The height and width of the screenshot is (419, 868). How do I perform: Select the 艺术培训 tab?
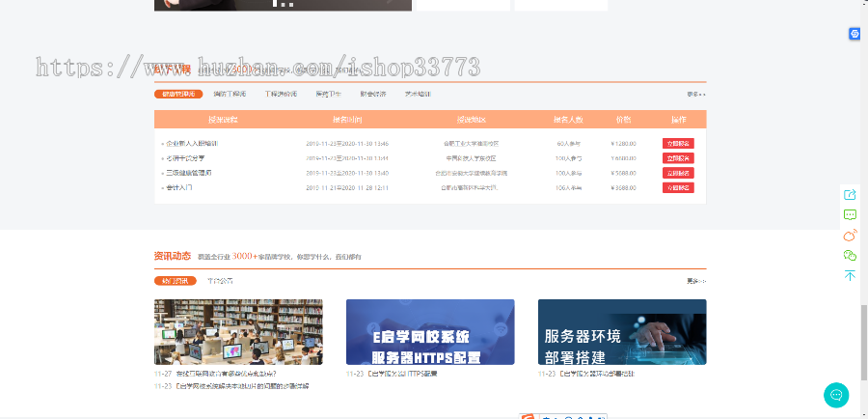click(418, 95)
